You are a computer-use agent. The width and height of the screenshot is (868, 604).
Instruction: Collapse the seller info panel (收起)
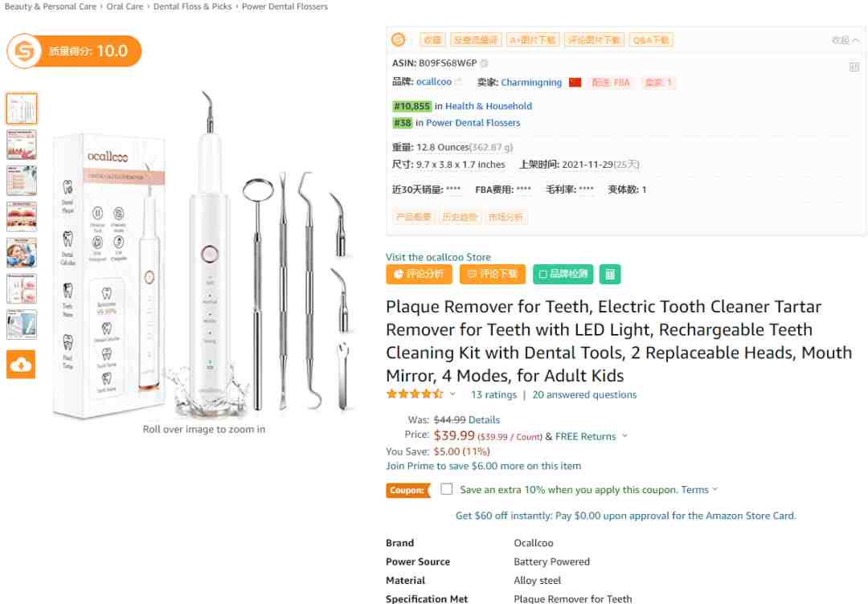[x=845, y=40]
